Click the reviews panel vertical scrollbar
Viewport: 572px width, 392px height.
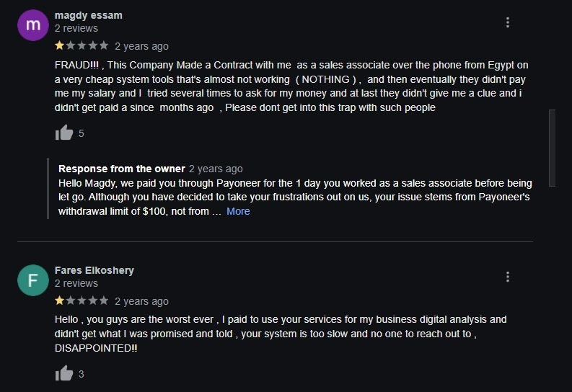pyautogui.click(x=552, y=148)
